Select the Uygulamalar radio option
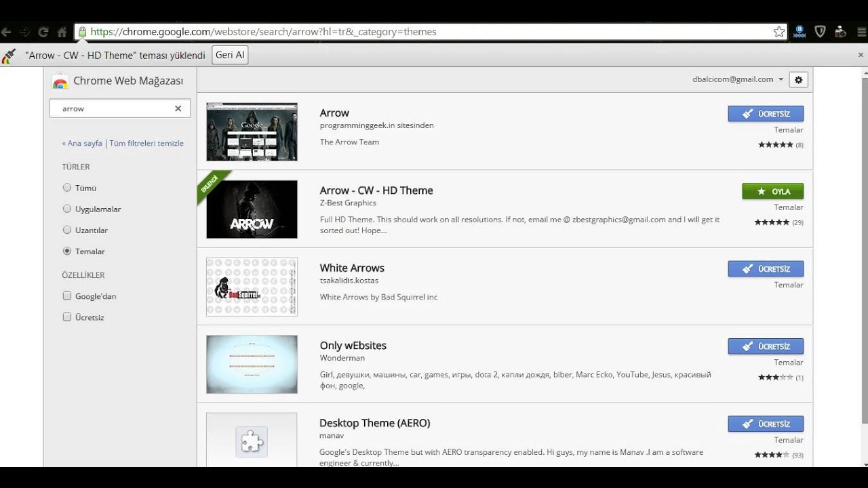The image size is (868, 488). [67, 209]
